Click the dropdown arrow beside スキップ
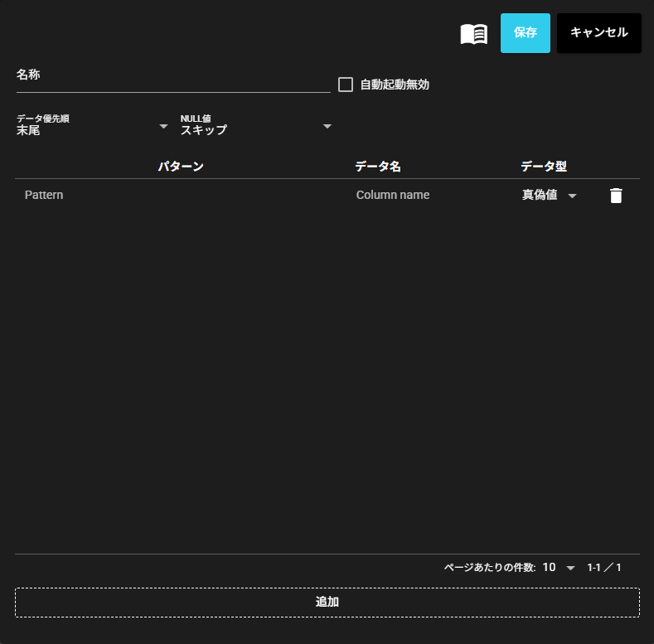 point(327,127)
